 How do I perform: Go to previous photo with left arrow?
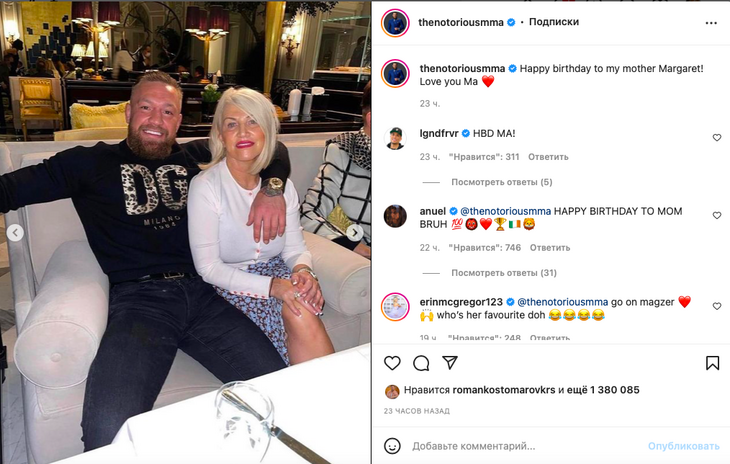click(15, 232)
